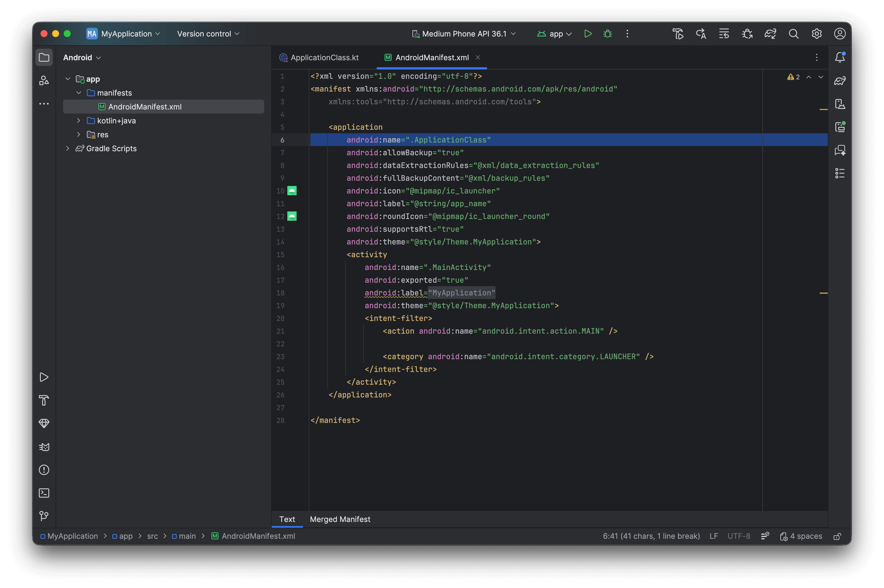The width and height of the screenshot is (884, 588).
Task: Open Git version control tool window icon
Action: 44,516
